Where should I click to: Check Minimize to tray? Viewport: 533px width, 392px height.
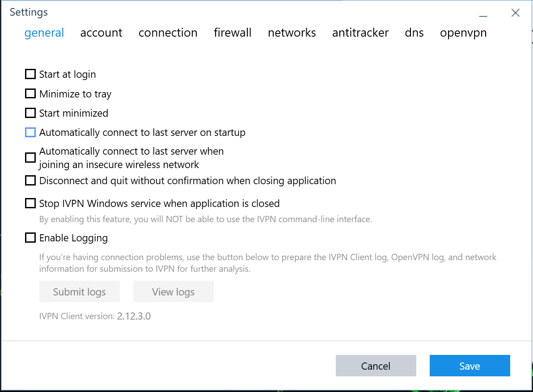click(30, 93)
